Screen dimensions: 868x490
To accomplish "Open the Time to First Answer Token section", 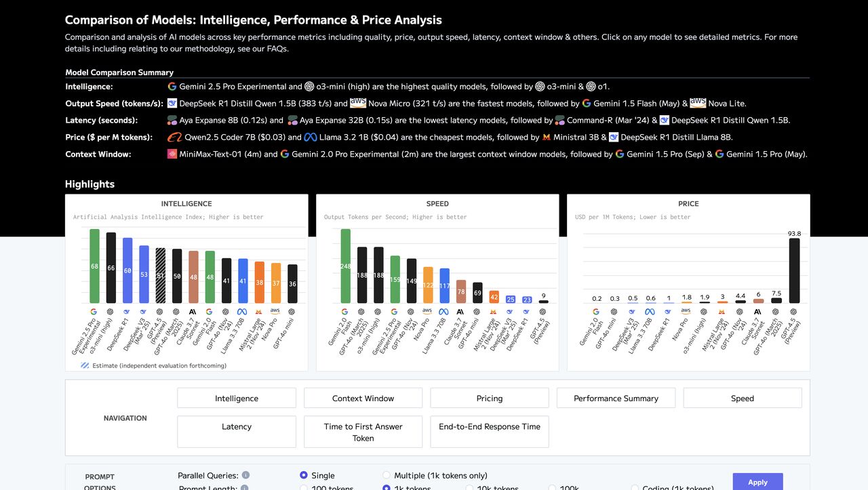I will [x=363, y=432].
